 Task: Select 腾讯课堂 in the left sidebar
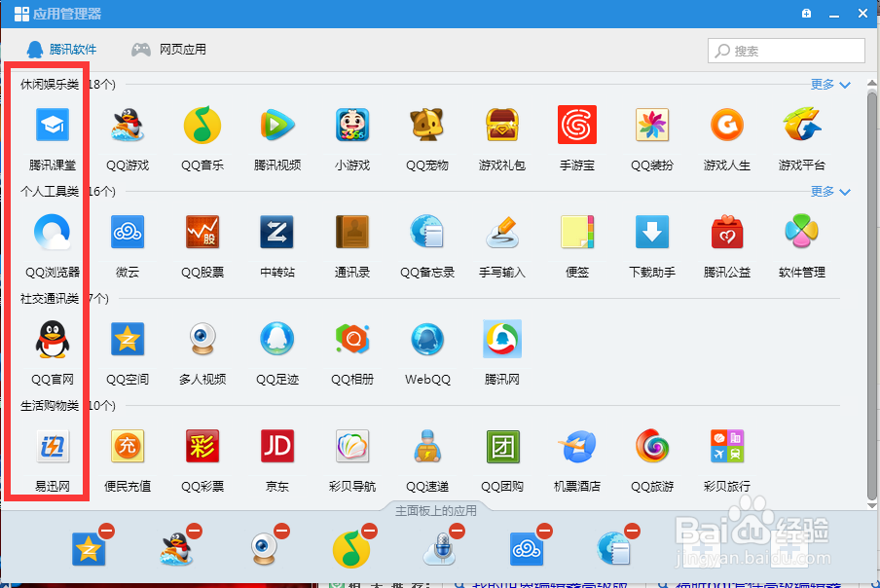(x=52, y=125)
